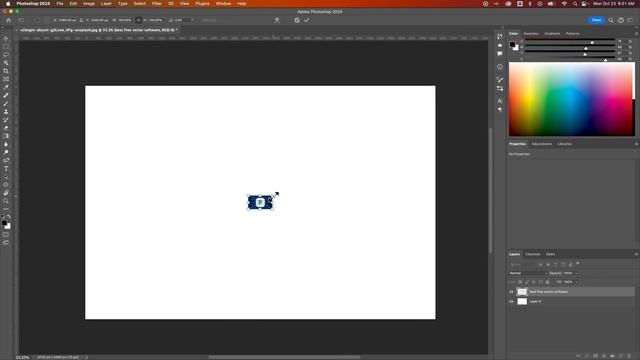
Task: Switch to the Channels tab
Action: coord(533,254)
